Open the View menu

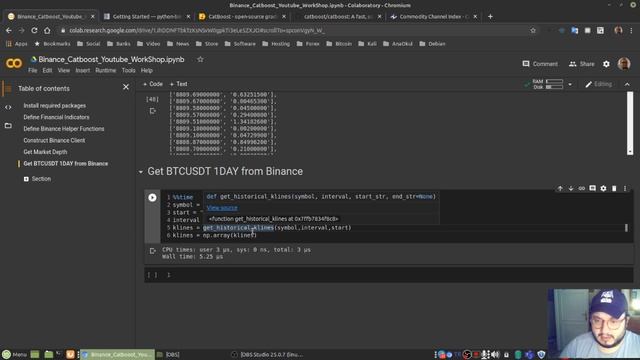(x=64, y=71)
